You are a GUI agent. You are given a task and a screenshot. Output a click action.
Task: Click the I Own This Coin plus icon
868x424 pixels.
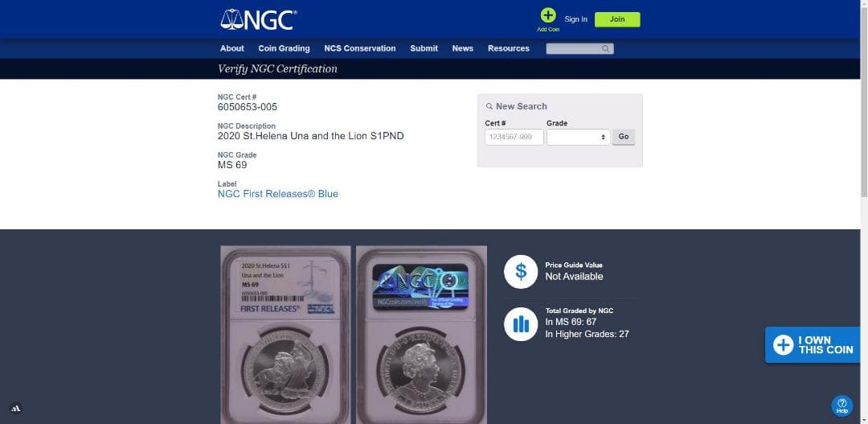pyautogui.click(x=783, y=344)
